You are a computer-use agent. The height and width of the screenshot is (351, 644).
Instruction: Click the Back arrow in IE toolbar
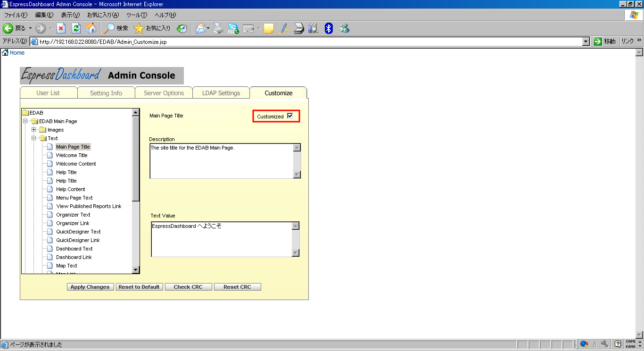tap(8, 28)
